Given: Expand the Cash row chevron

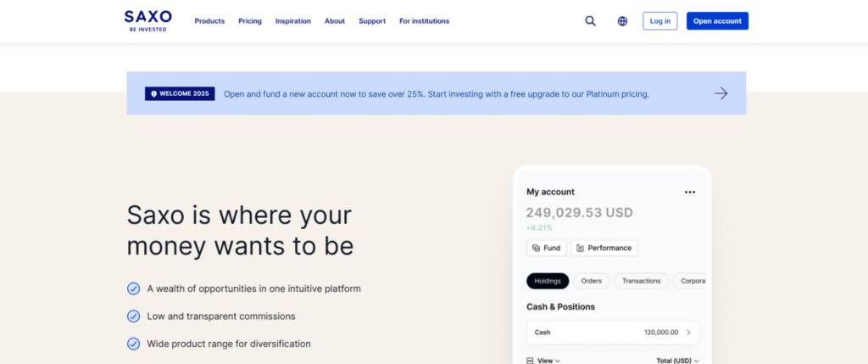Looking at the screenshot, I should coord(688,333).
